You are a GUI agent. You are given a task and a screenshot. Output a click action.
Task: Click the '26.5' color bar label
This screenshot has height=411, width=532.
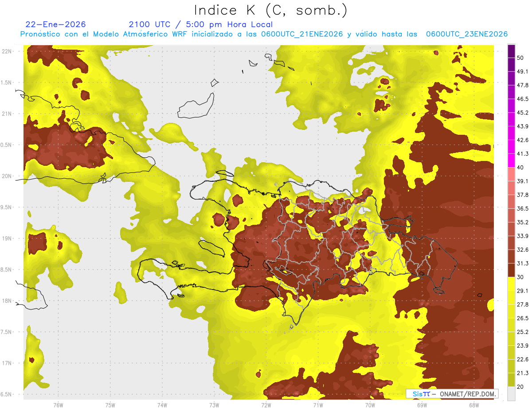[x=523, y=318]
